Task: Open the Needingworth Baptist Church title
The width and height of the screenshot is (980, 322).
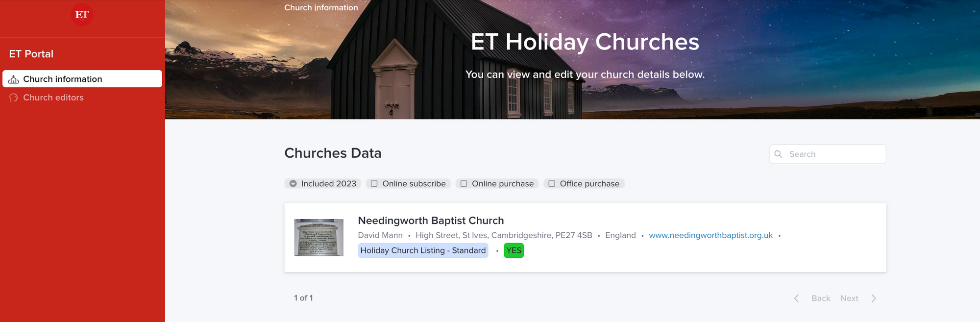Action: (x=431, y=221)
